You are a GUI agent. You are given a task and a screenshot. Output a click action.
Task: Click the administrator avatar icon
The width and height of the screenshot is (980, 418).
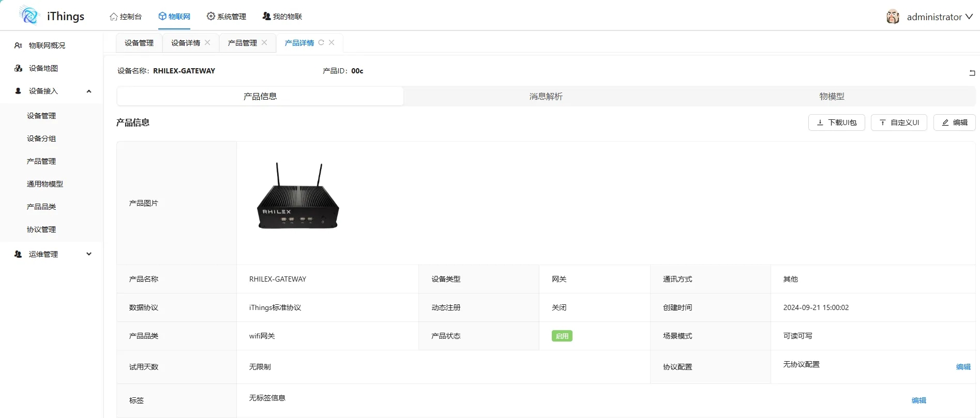coord(893,17)
